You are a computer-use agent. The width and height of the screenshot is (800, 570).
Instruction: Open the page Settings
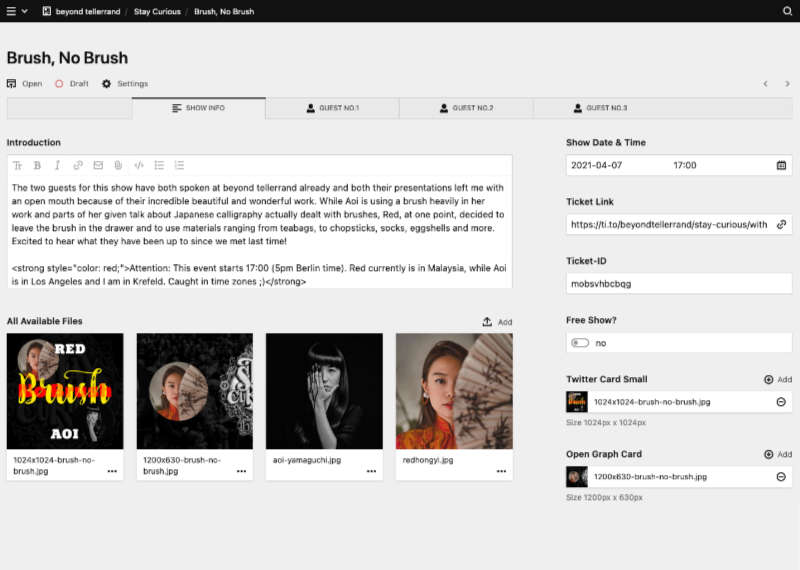(x=125, y=84)
